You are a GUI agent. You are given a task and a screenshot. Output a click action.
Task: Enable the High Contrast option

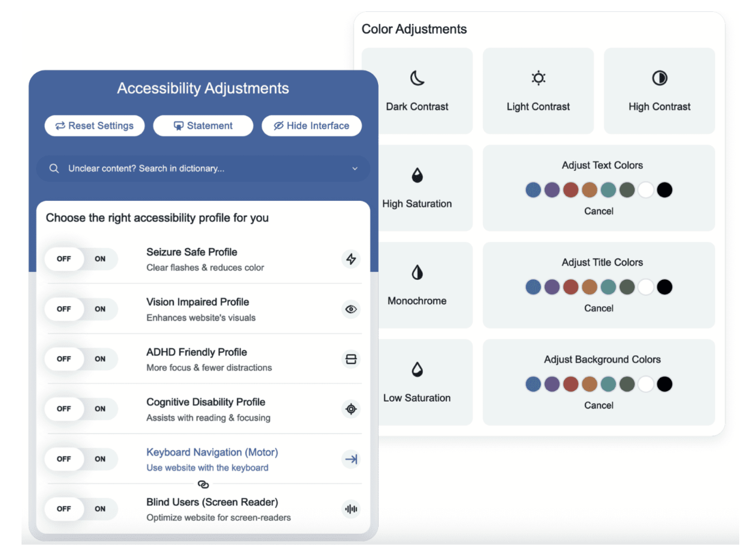pyautogui.click(x=659, y=91)
